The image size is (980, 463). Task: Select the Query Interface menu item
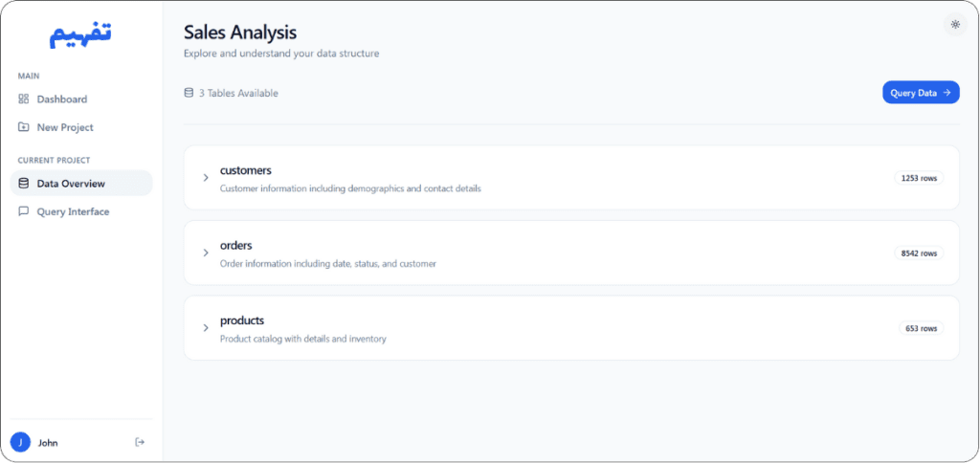point(81,211)
